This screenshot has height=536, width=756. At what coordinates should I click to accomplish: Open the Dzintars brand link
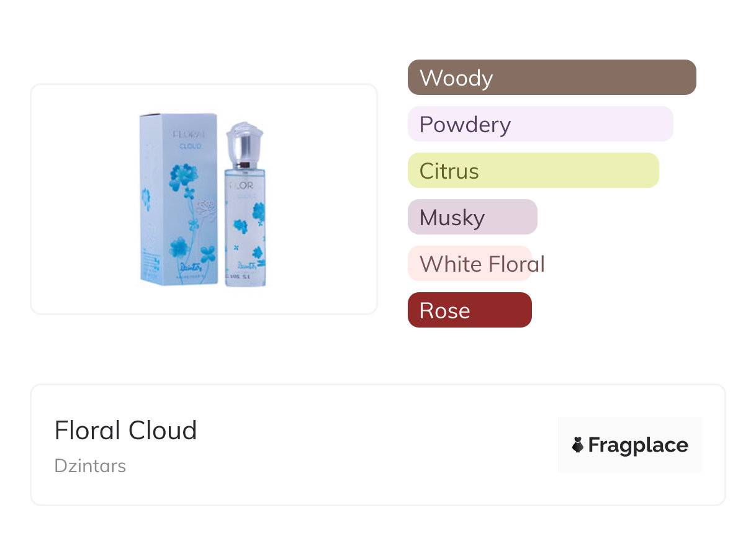[x=90, y=466]
